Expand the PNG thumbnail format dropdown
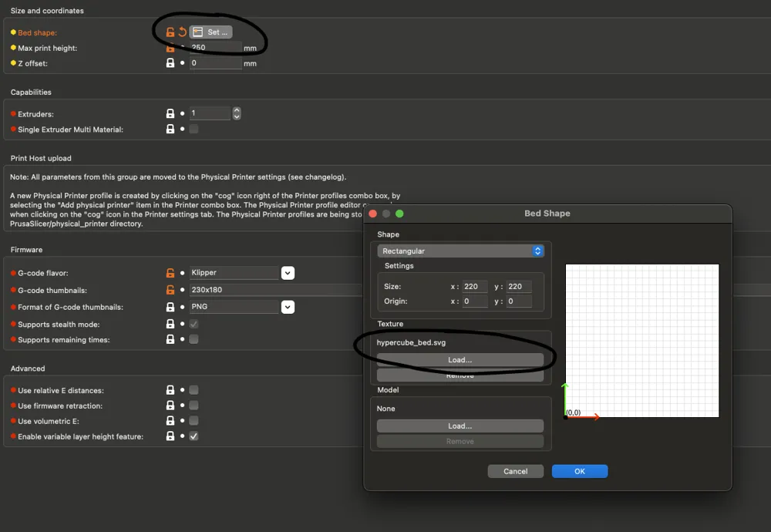 pos(288,307)
